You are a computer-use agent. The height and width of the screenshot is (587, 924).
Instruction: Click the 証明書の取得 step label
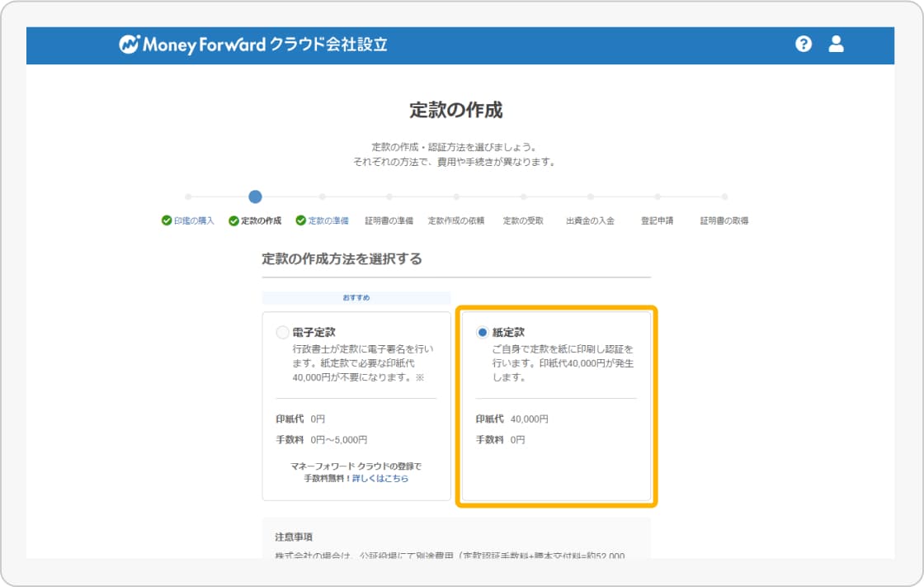click(x=724, y=221)
